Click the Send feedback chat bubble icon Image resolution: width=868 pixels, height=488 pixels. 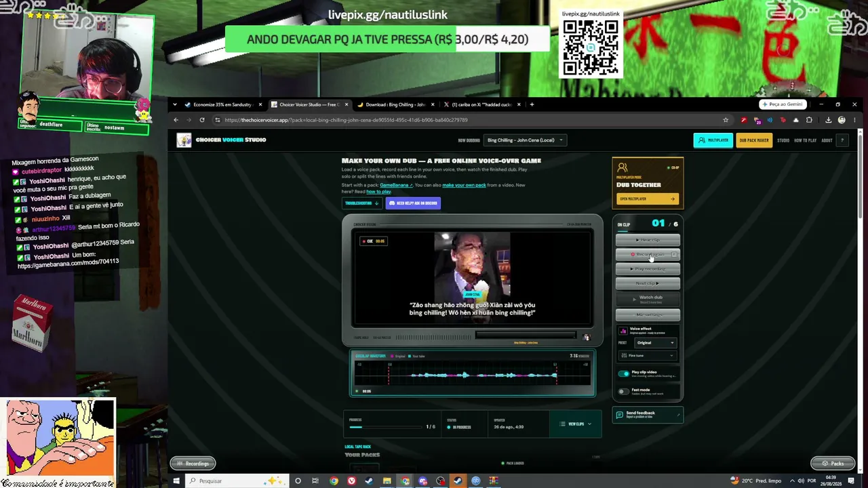[x=620, y=415]
